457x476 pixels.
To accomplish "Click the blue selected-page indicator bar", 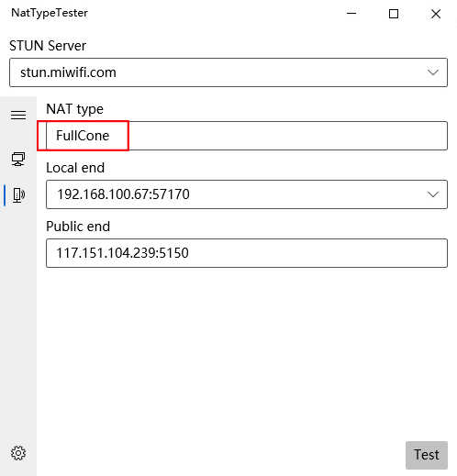I will point(5,195).
